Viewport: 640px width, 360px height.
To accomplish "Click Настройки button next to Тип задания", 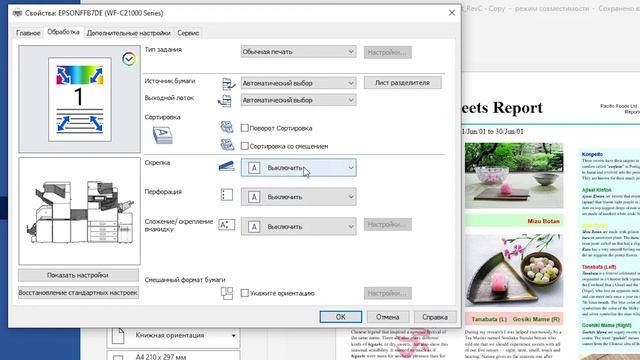I will click(x=387, y=52).
